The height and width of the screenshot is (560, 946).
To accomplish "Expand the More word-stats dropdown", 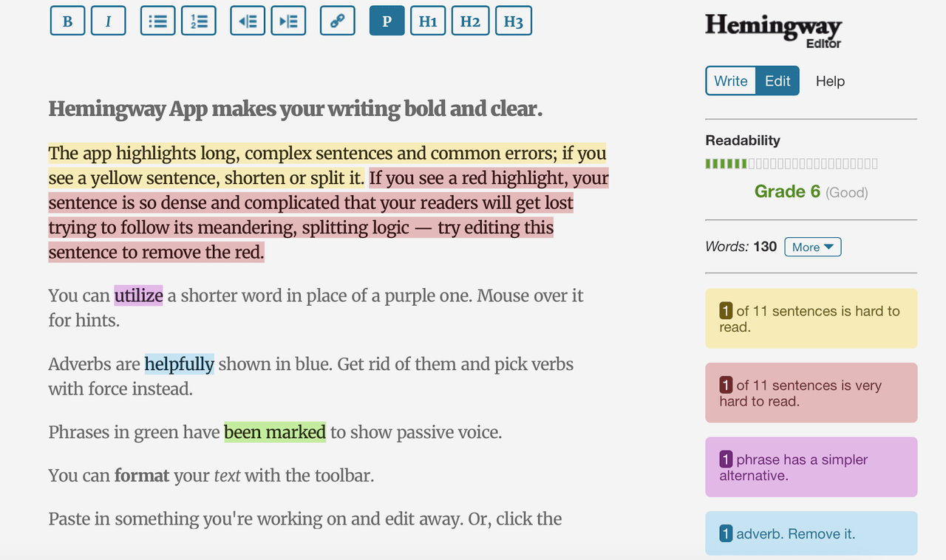I will click(x=813, y=247).
